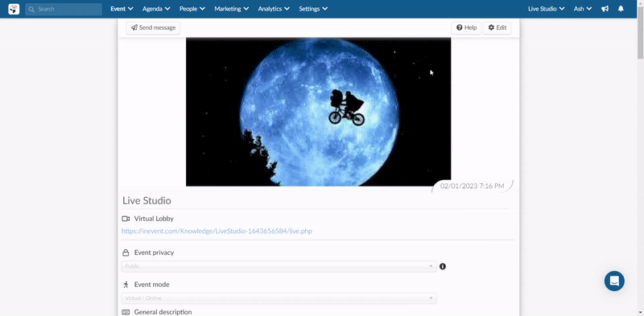
Task: Click the General description label
Action: point(163,312)
